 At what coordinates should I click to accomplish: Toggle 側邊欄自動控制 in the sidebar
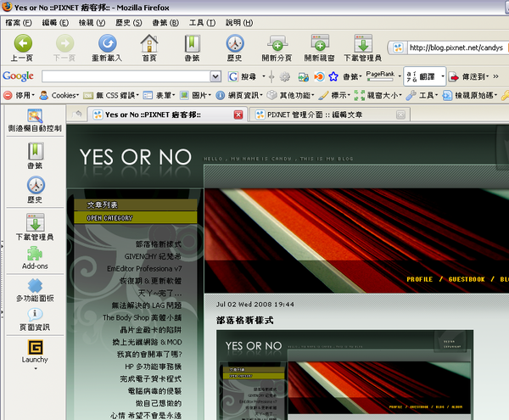[35, 120]
